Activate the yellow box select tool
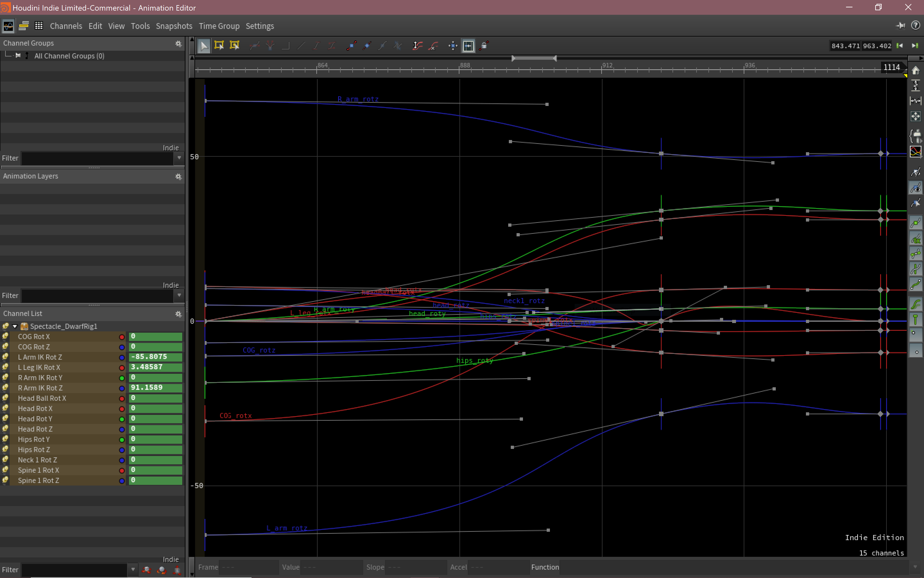This screenshot has width=924, height=578. [x=219, y=46]
